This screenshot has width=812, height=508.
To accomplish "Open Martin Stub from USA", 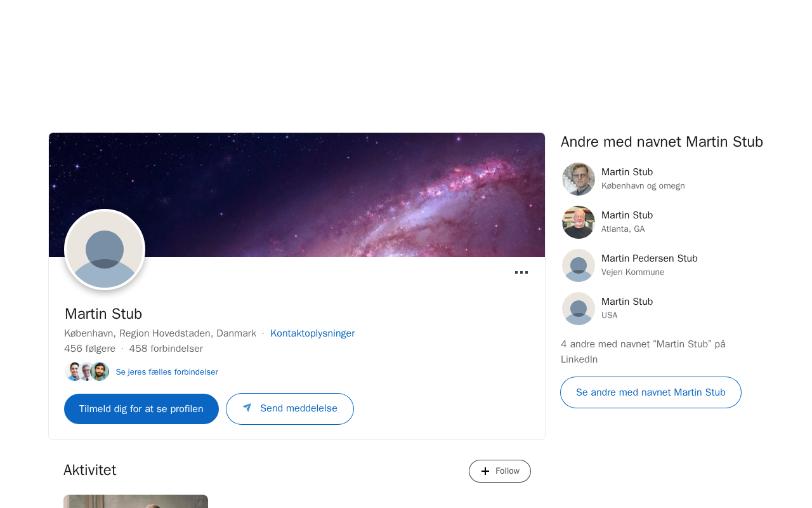I will coord(627,302).
